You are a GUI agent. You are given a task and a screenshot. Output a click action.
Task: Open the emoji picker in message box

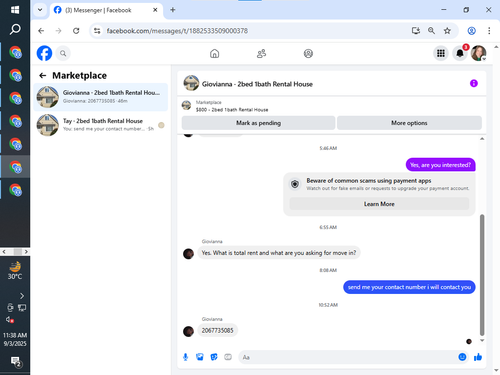(x=462, y=357)
